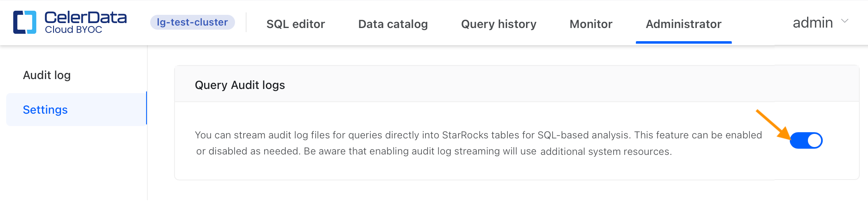The height and width of the screenshot is (201, 868).
Task: Click the audit log streaming description text
Action: (x=432, y=143)
